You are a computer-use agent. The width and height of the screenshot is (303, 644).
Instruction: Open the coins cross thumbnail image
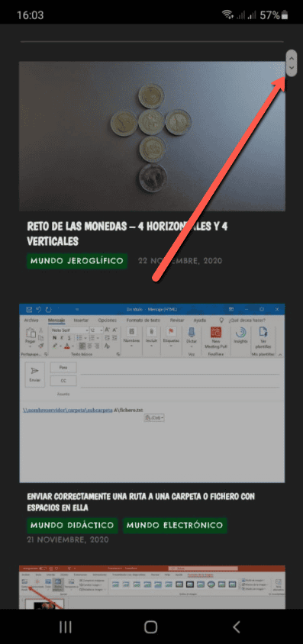point(152,137)
